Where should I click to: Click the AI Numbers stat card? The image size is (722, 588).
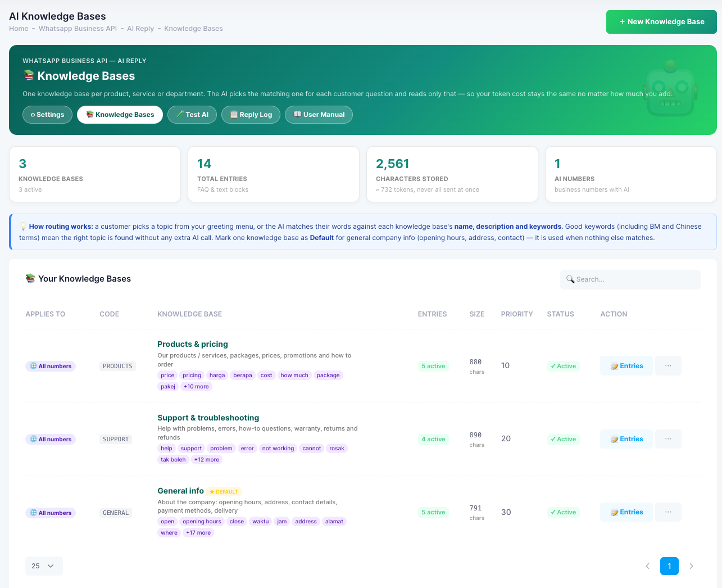click(631, 174)
